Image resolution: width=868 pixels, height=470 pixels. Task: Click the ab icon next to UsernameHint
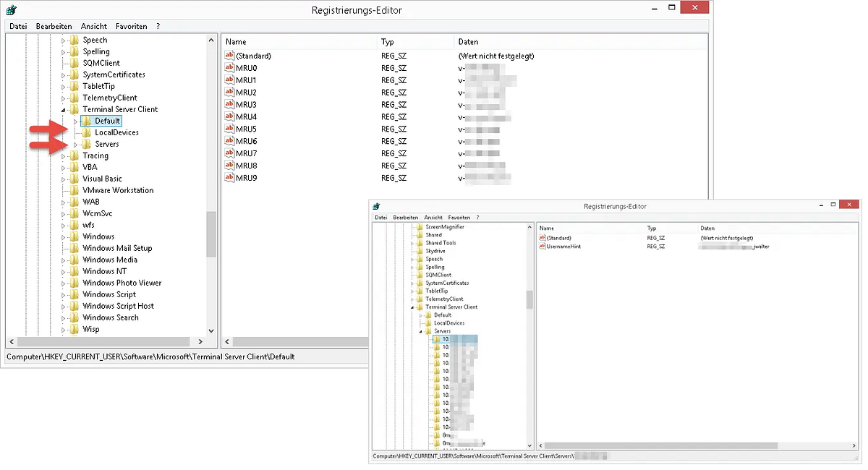click(544, 247)
